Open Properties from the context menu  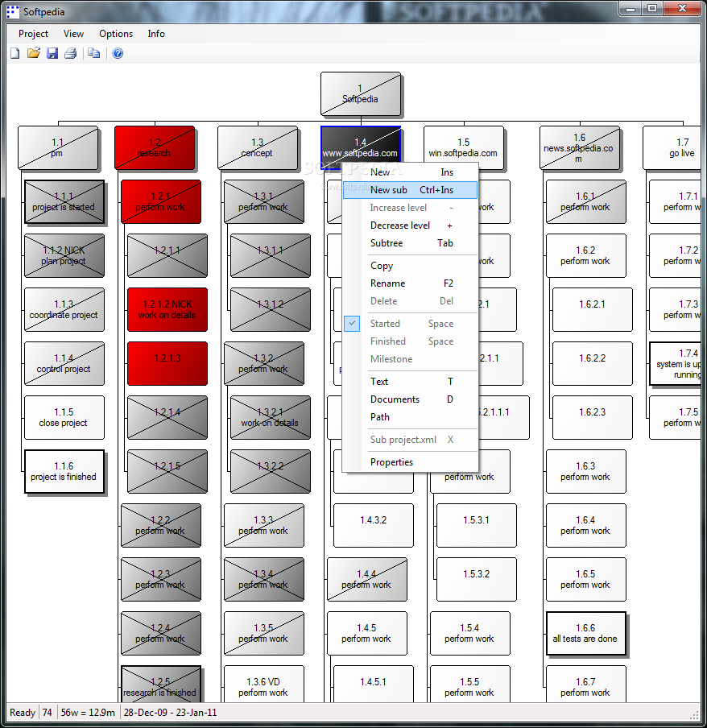pos(411,462)
